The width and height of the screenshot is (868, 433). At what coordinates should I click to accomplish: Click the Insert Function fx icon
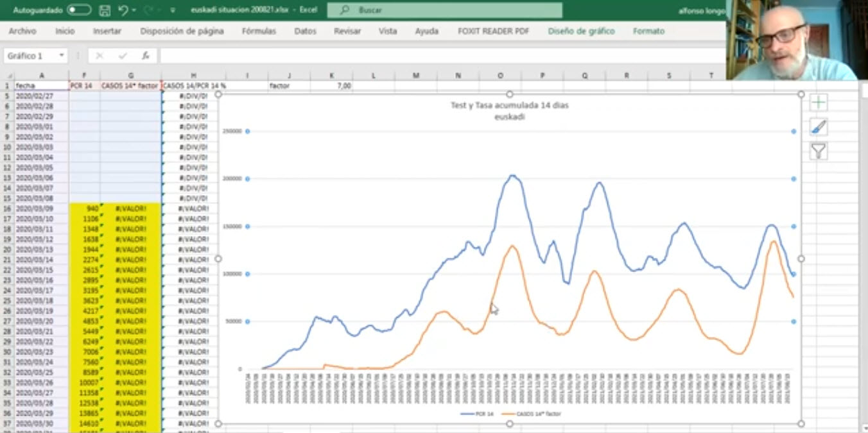[x=146, y=56]
